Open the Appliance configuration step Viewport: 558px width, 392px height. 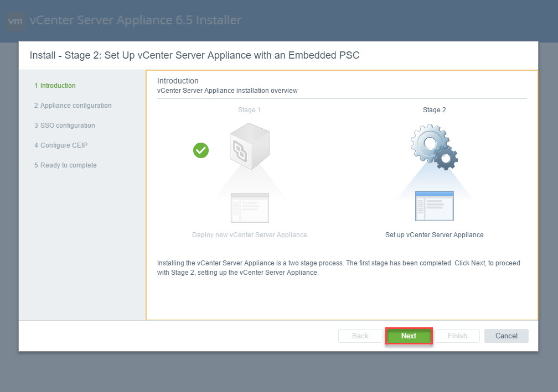pos(73,106)
